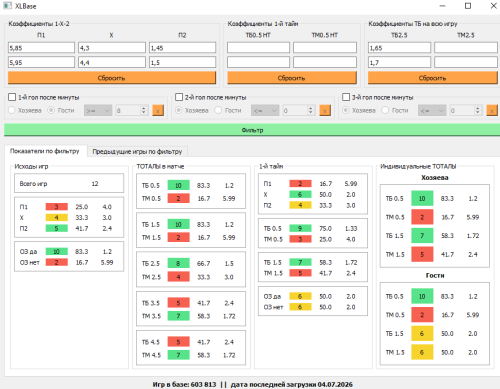The image size is (500, 389).
Task: Click the П1 input field containing 5,85
Action: pyautogui.click(x=41, y=48)
